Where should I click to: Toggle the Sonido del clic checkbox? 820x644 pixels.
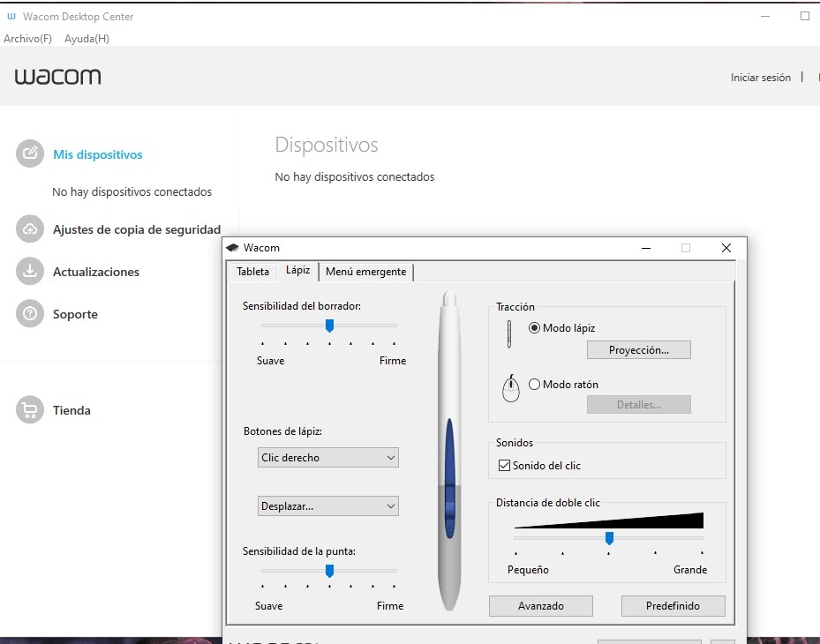pos(504,465)
